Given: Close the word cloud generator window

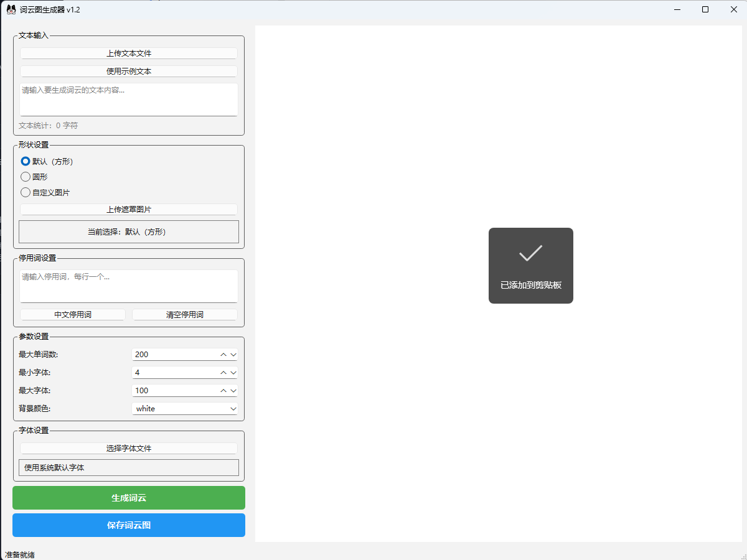Looking at the screenshot, I should pos(733,9).
